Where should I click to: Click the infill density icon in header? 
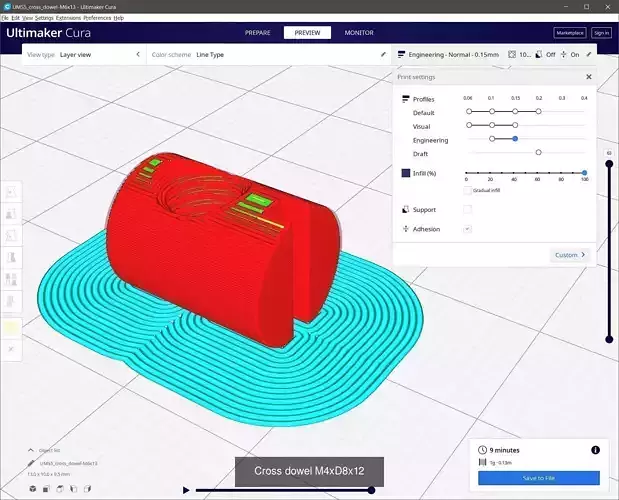512,54
